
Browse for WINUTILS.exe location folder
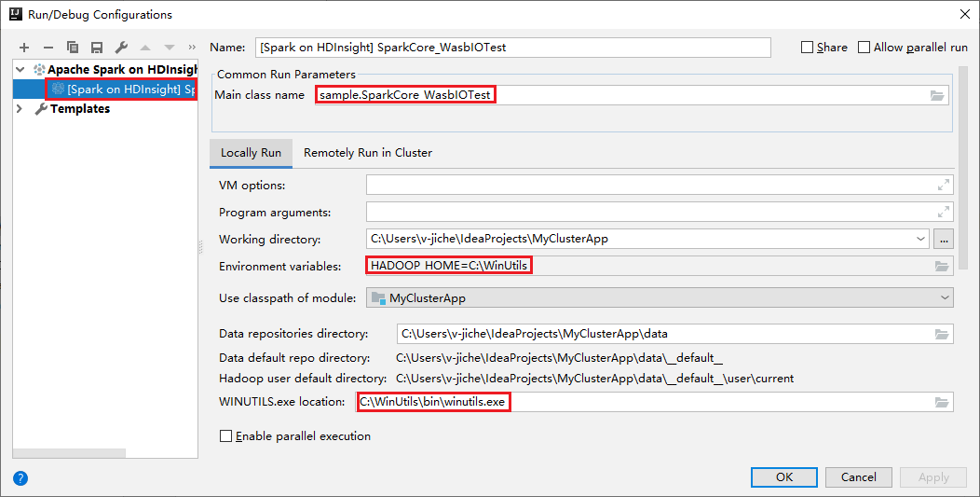(x=942, y=402)
